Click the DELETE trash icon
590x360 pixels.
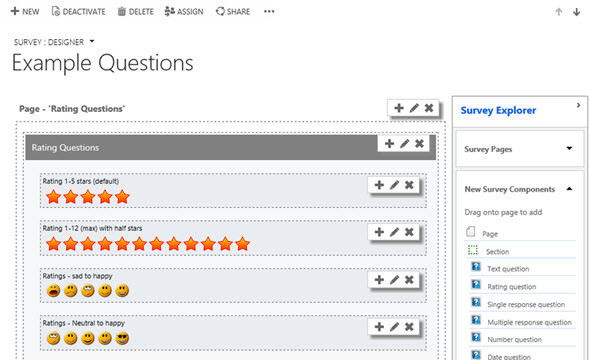pyautogui.click(x=122, y=12)
